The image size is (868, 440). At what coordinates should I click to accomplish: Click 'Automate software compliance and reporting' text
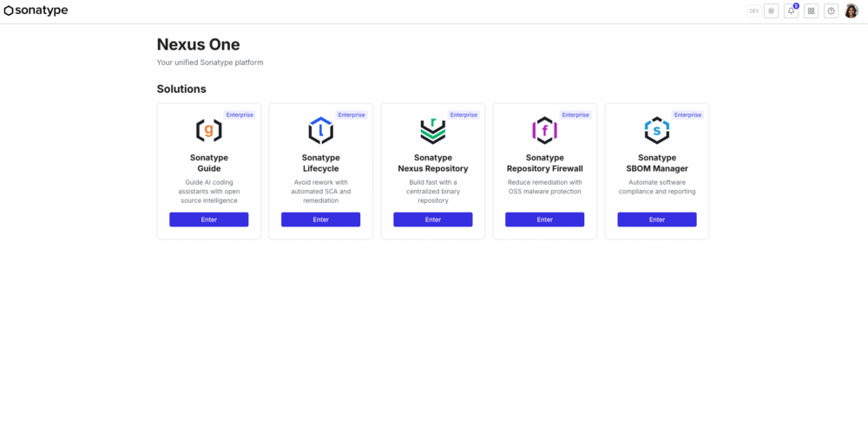pyautogui.click(x=657, y=187)
